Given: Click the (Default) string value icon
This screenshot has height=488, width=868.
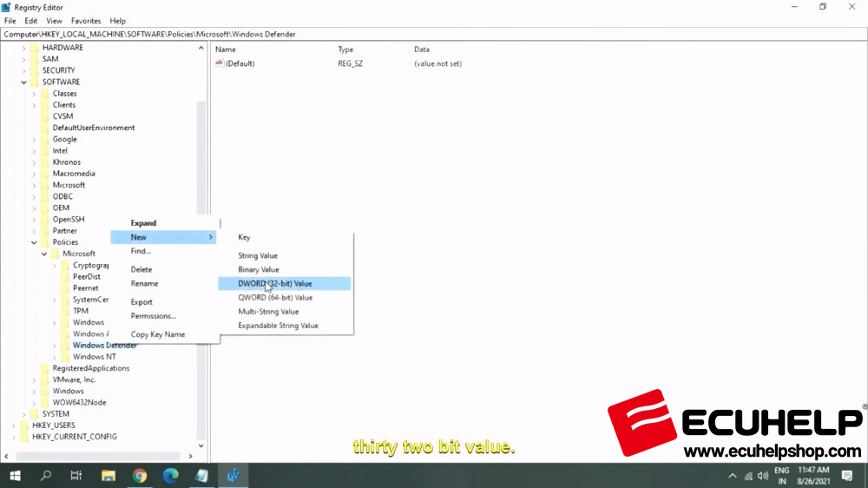Looking at the screenshot, I should coord(220,63).
